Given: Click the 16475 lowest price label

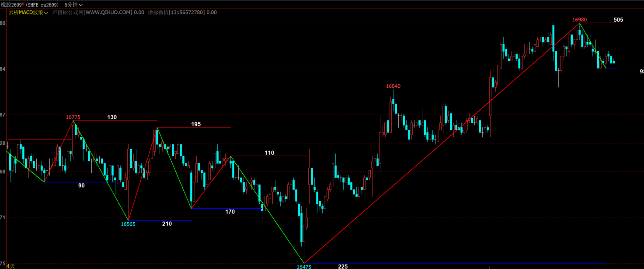Looking at the screenshot, I should click(x=304, y=266).
